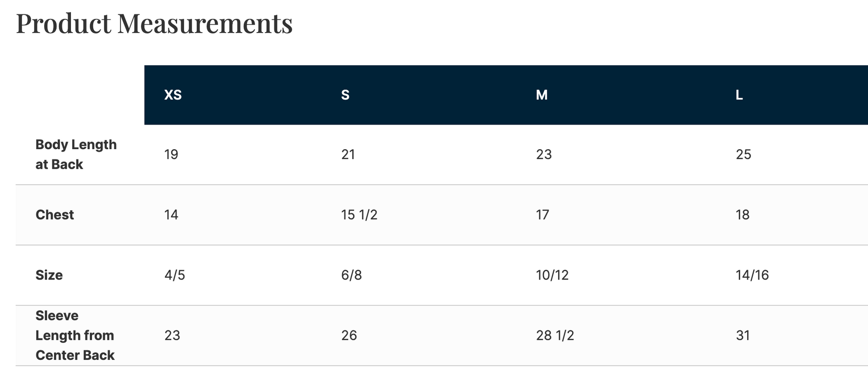The height and width of the screenshot is (376, 868).
Task: Click the S chest value 15 1/2
Action: point(359,215)
